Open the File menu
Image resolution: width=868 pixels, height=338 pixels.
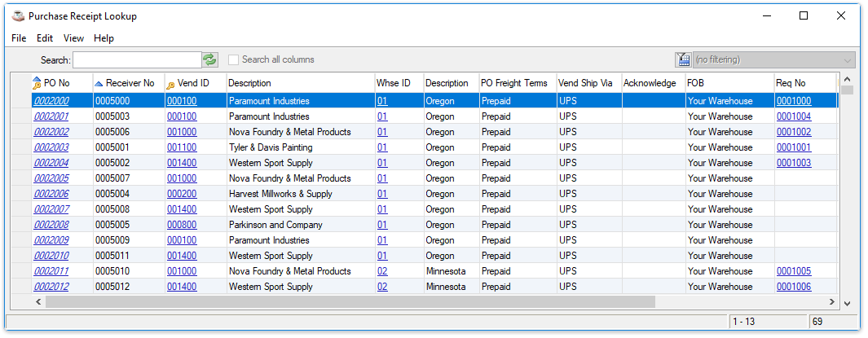[19, 38]
